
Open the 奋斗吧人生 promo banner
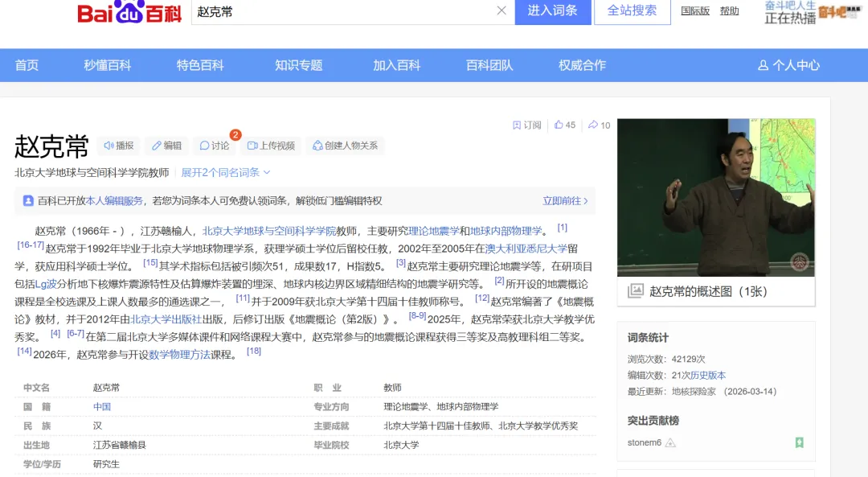coord(811,11)
